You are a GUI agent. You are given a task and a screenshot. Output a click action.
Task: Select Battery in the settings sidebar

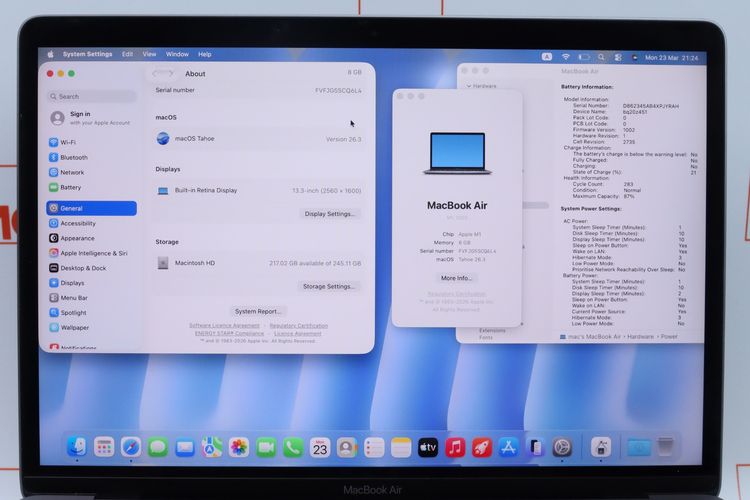click(91, 187)
